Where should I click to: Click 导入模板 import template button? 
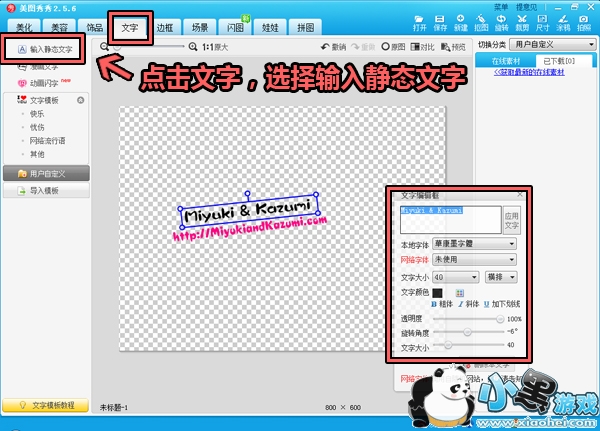tap(46, 190)
